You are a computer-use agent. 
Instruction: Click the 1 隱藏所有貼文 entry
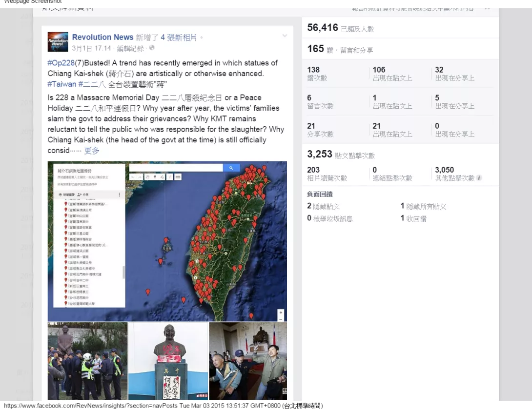tap(423, 206)
